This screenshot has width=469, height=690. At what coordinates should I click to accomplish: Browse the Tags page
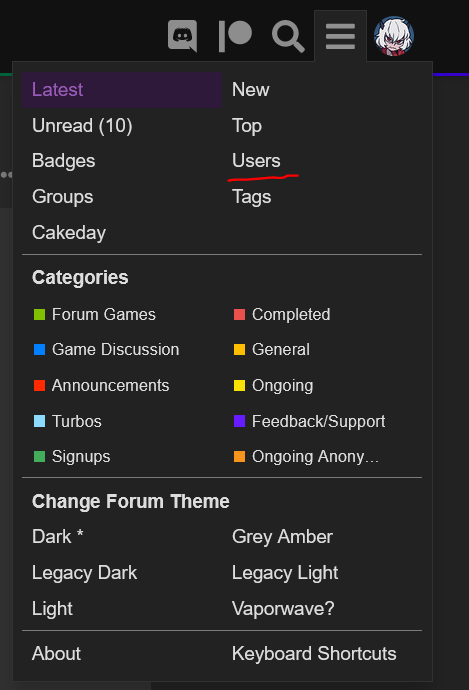click(x=252, y=197)
